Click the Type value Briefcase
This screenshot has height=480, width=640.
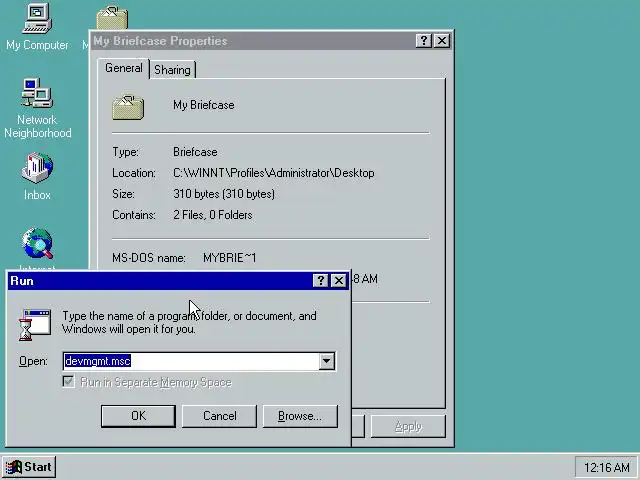[x=195, y=152]
